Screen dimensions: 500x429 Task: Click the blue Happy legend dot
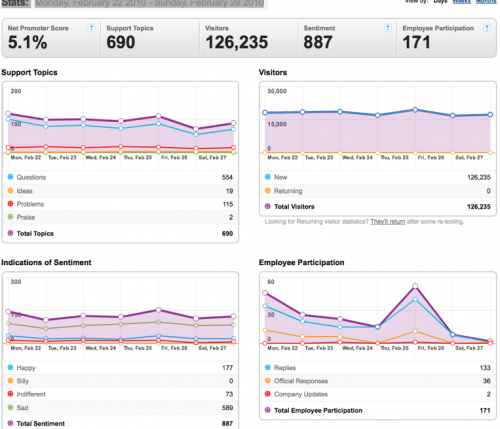[10, 367]
